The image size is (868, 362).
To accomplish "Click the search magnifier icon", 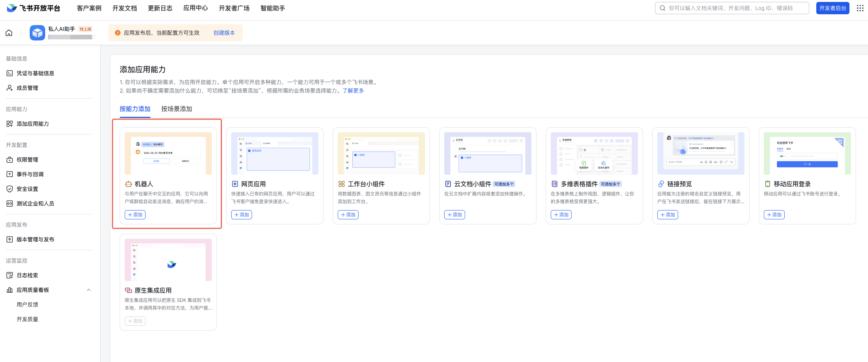I will (x=662, y=8).
